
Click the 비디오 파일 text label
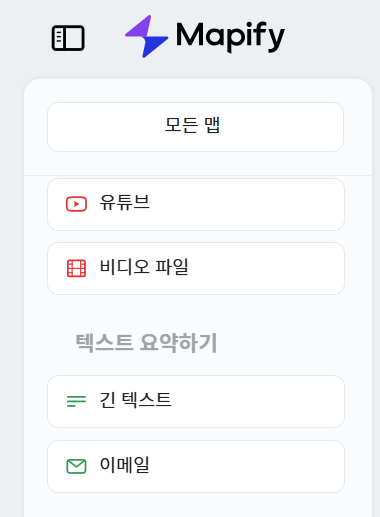144,267
